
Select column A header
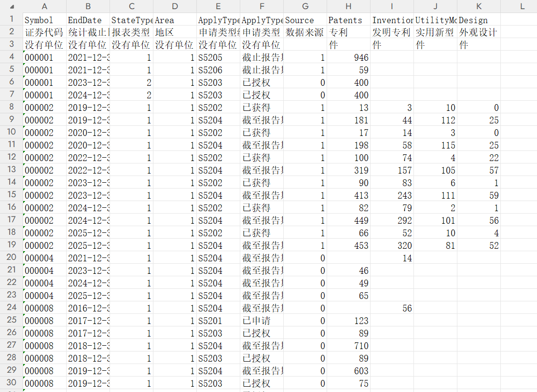[x=44, y=6]
